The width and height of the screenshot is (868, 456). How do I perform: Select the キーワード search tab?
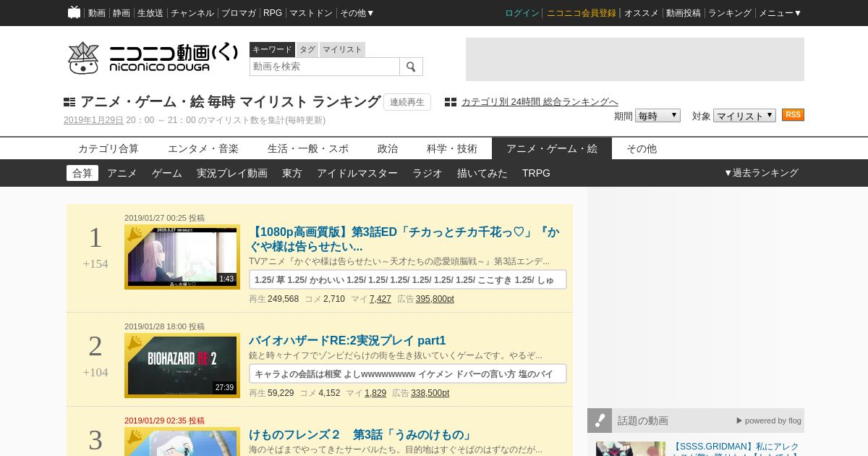(272, 49)
